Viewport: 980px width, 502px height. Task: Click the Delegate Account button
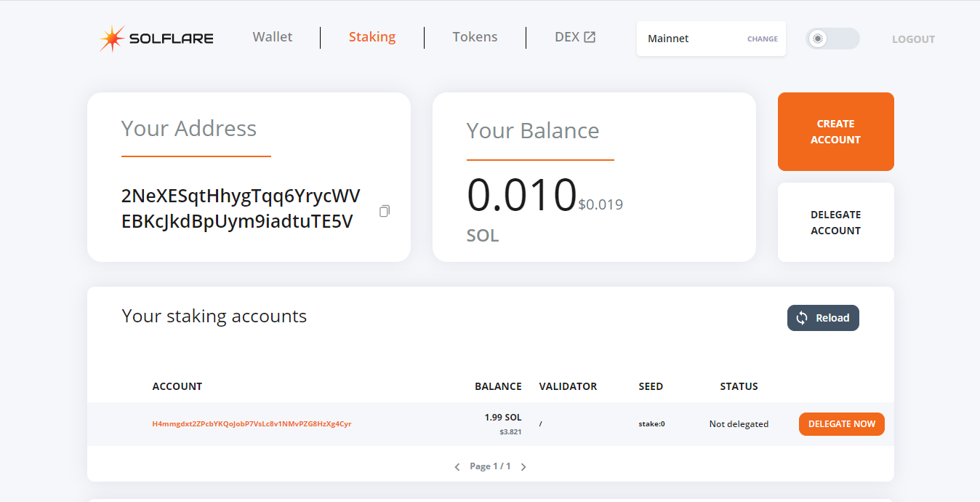[x=836, y=223]
